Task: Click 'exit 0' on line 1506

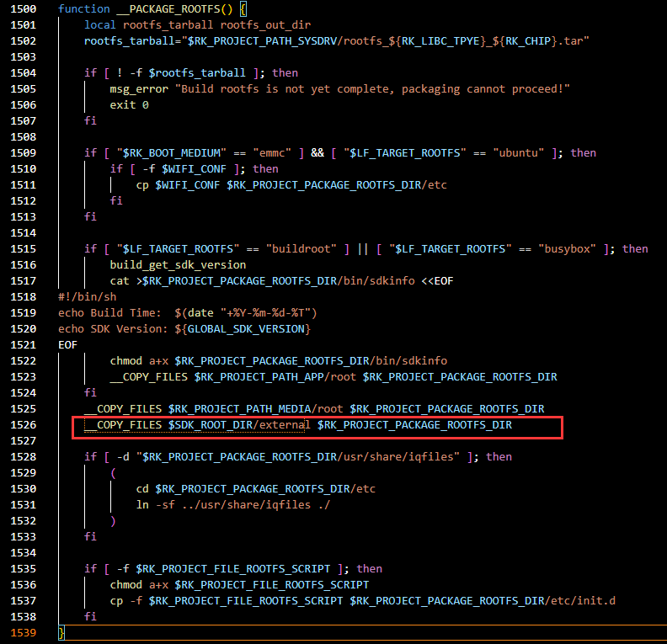Action: (130, 105)
